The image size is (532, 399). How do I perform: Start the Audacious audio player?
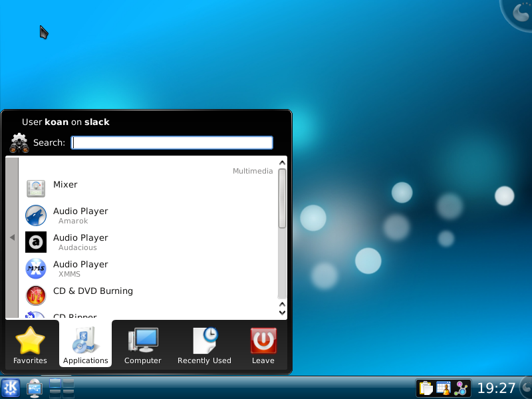click(x=80, y=242)
